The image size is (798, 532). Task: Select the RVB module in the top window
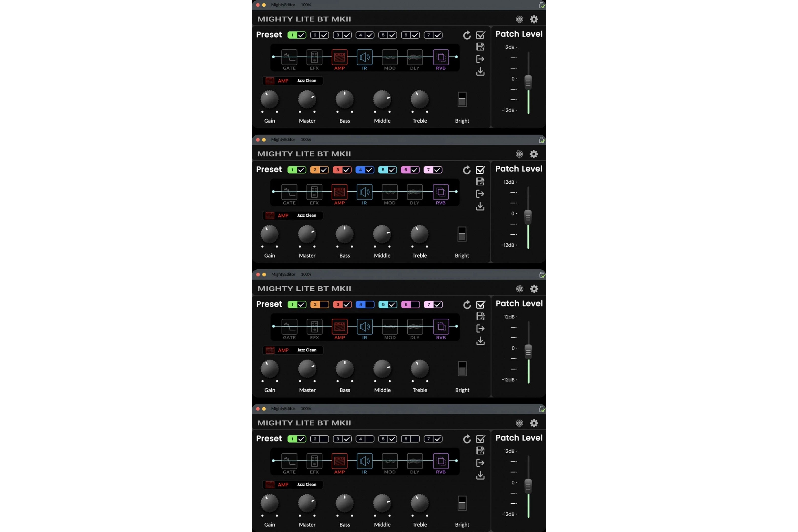tap(441, 57)
